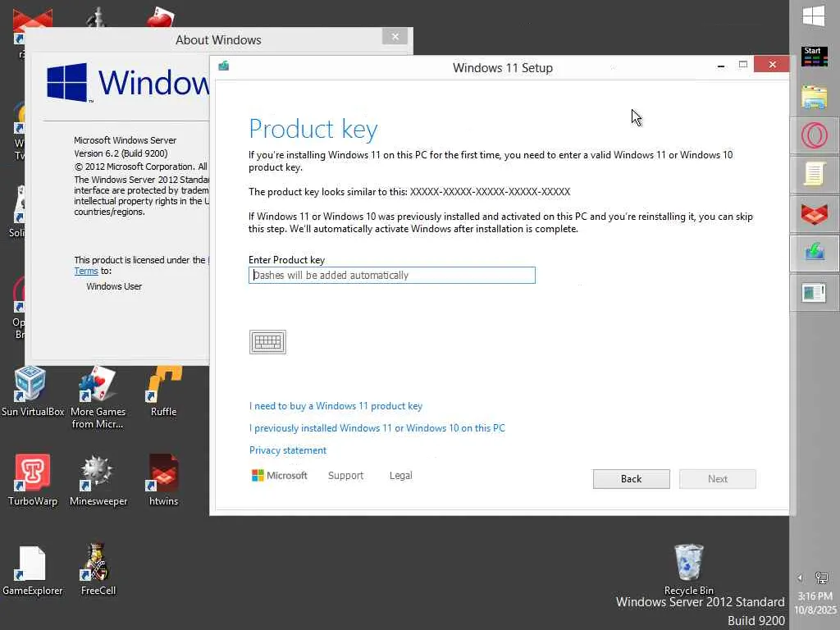Open More Games from Microsoft shortcut
The width and height of the screenshot is (840, 630).
[98, 397]
